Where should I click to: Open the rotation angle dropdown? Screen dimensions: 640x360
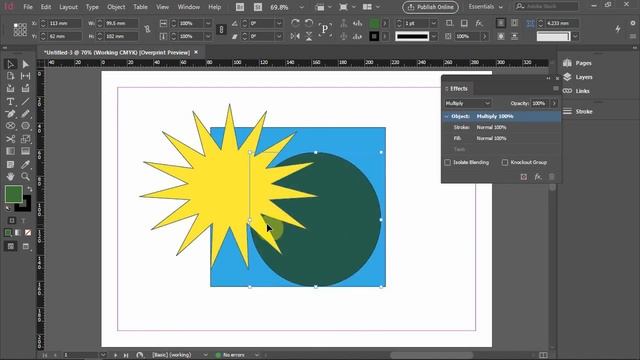click(x=279, y=23)
